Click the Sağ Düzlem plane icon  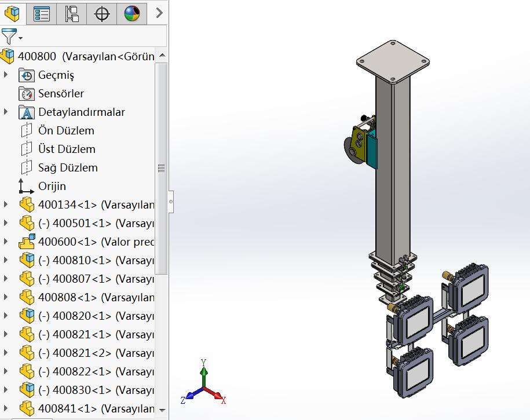pyautogui.click(x=27, y=167)
